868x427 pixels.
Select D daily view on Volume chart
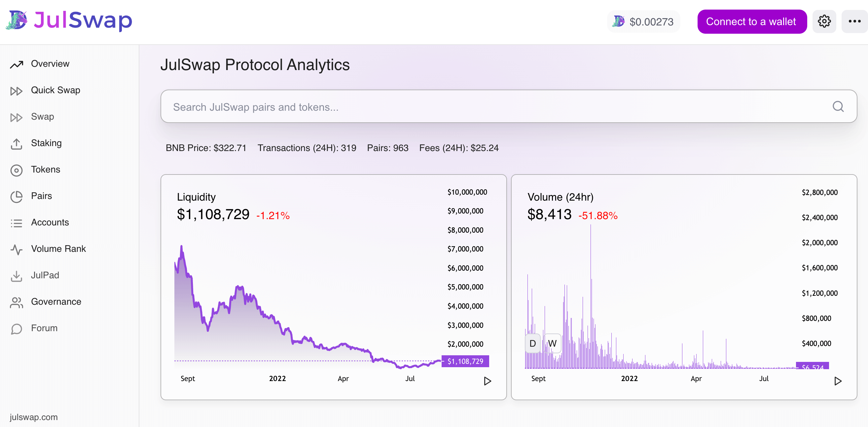[x=532, y=343]
